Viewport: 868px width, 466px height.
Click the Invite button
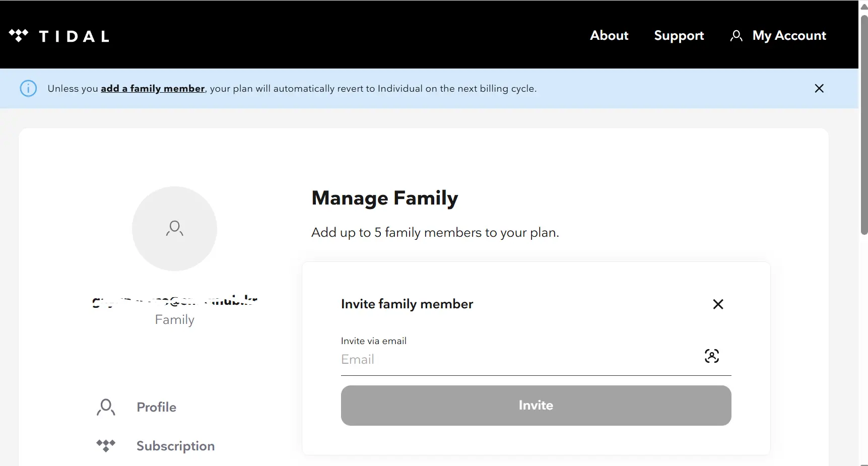(536, 406)
